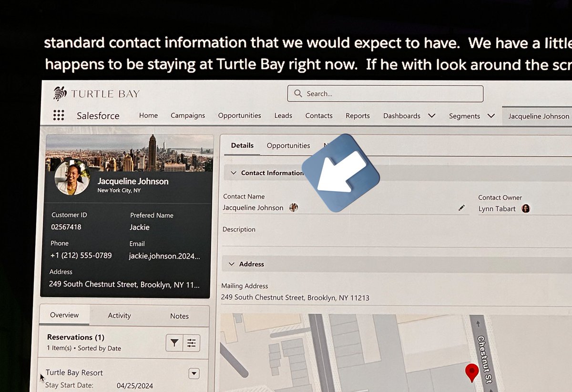Click the jackie.johnson.2024 email address
Image resolution: width=572 pixels, height=392 pixels.
164,256
